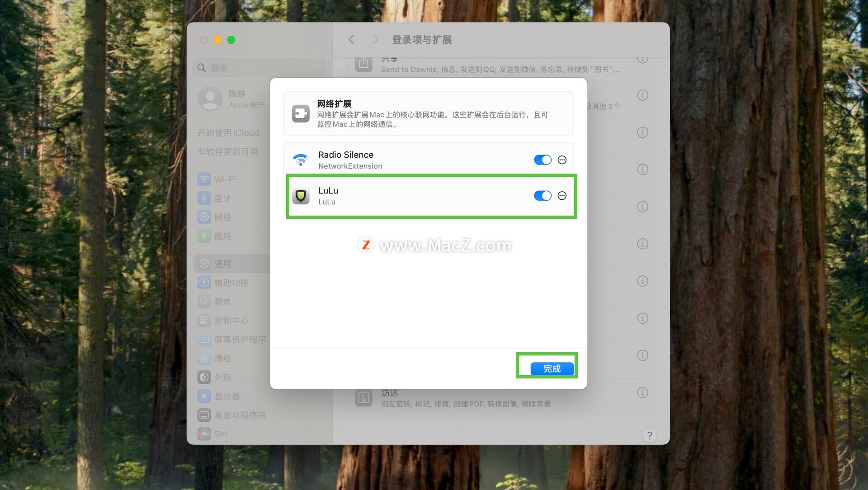Select 屏幕保护程序 in the settings sidebar

point(231,339)
